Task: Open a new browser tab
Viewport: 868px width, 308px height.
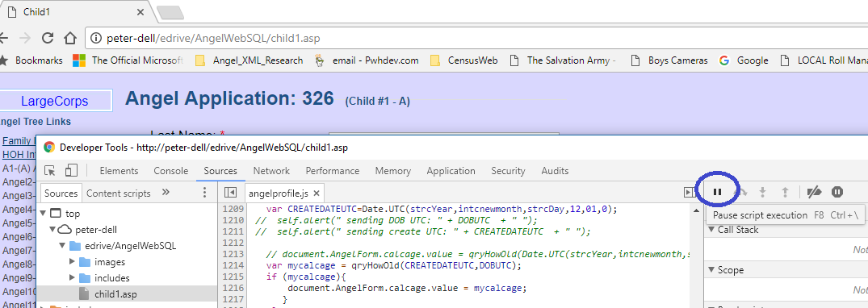Action: 170,12
